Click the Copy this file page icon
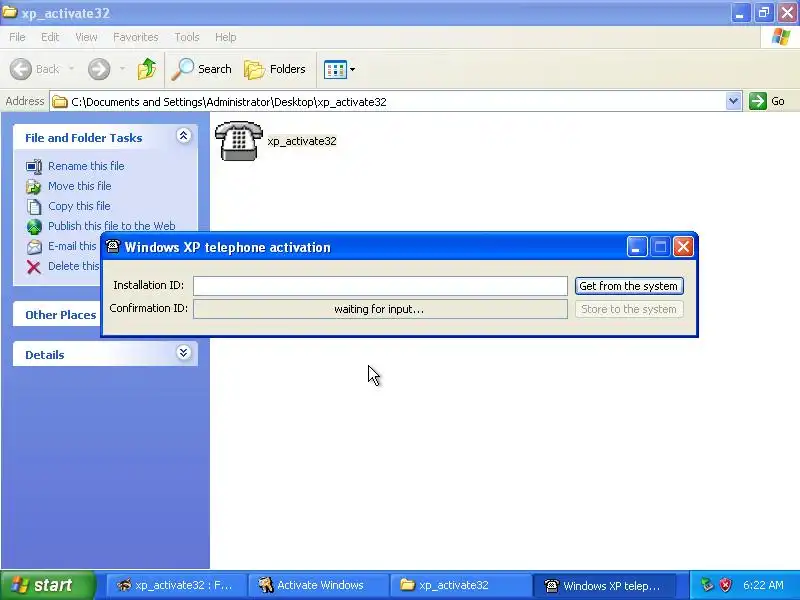The width and height of the screenshot is (800, 600). [34, 207]
